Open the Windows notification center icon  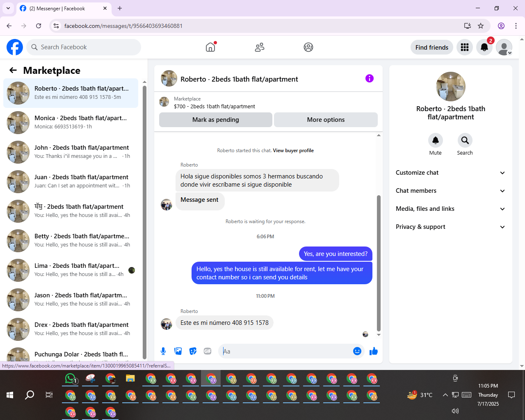511,395
